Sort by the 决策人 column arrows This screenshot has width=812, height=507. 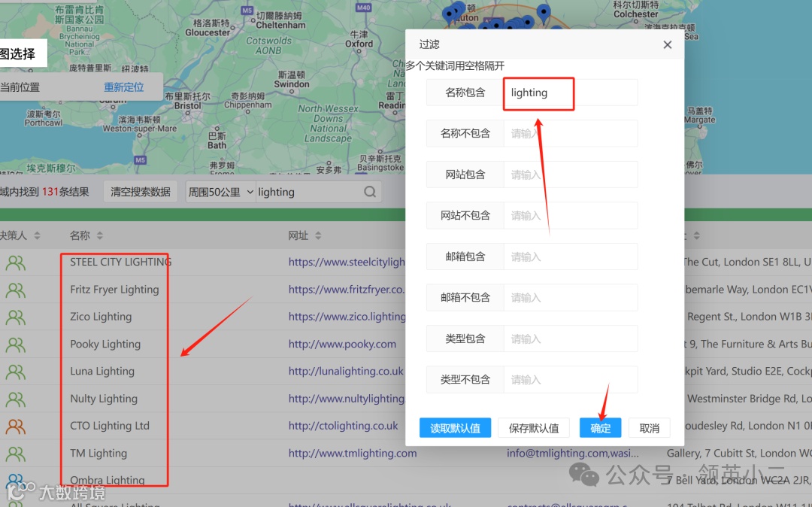37,235
